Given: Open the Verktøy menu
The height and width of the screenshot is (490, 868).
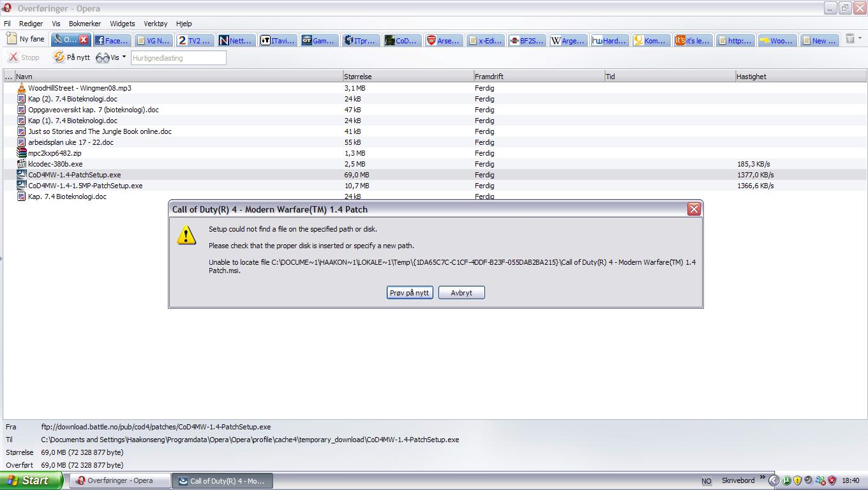Looking at the screenshot, I should pos(156,24).
